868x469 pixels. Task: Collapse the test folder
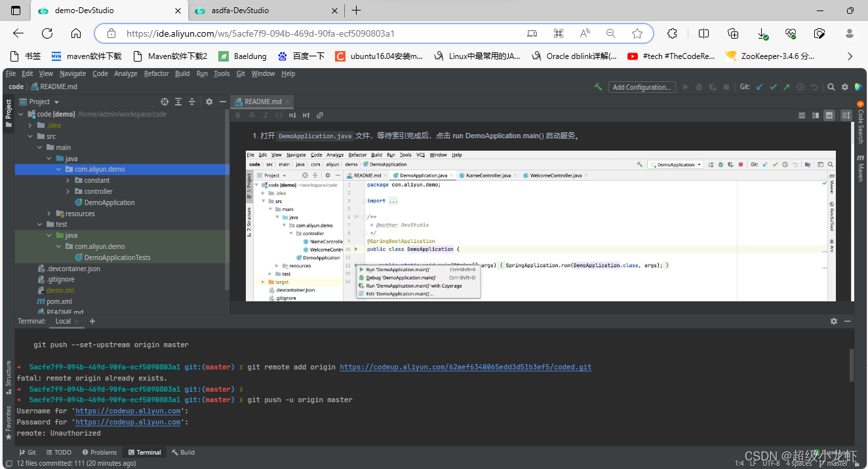point(40,224)
